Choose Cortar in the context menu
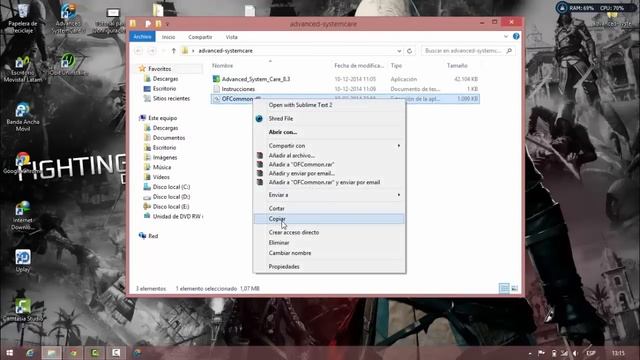Viewport: 640px width, 360px height. click(x=329, y=208)
